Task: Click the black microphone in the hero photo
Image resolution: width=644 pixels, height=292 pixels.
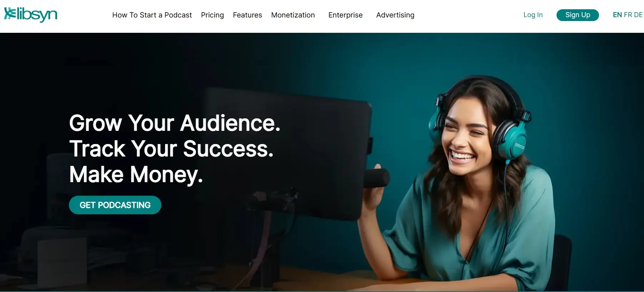Action: point(376,178)
